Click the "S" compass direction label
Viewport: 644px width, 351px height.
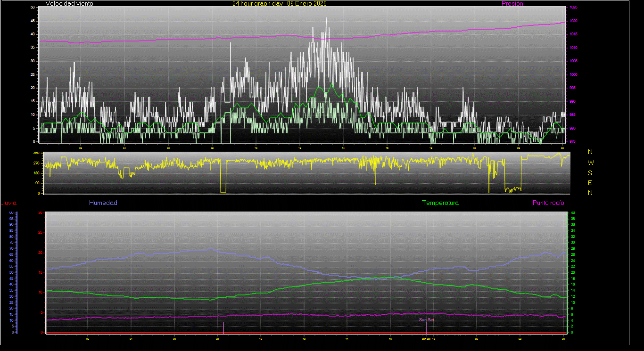pyautogui.click(x=590, y=172)
